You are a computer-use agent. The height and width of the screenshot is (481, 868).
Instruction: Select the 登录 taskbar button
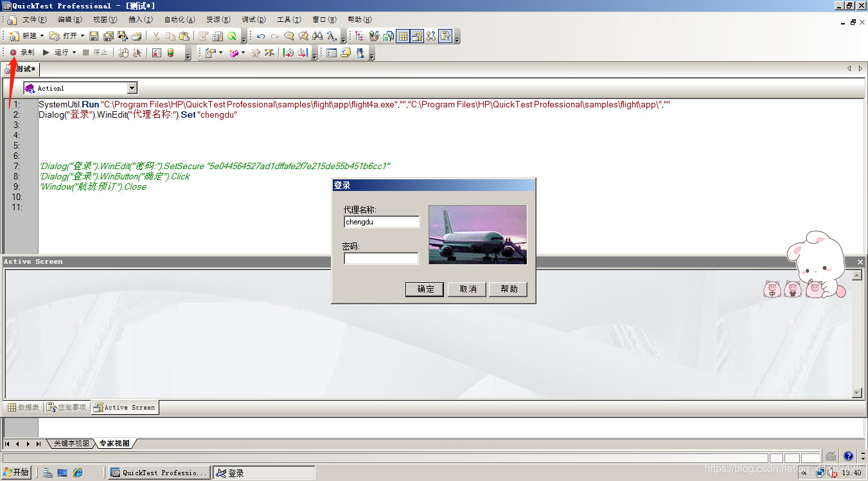[x=264, y=473]
